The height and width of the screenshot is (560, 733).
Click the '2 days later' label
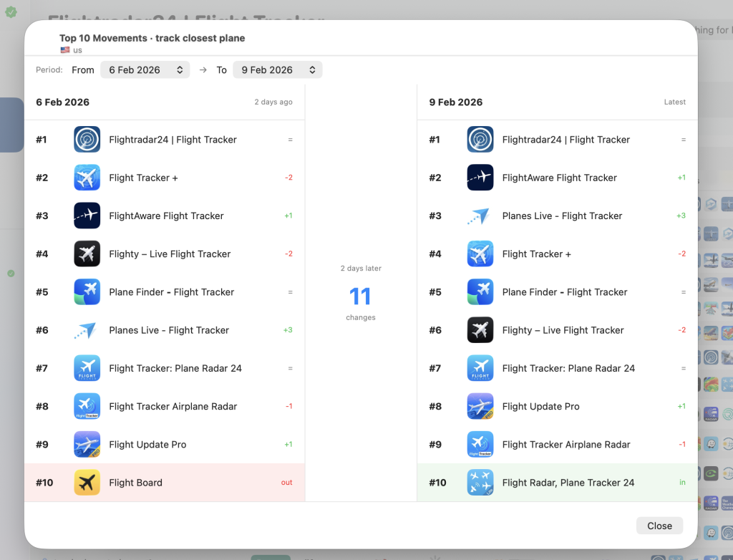361,268
